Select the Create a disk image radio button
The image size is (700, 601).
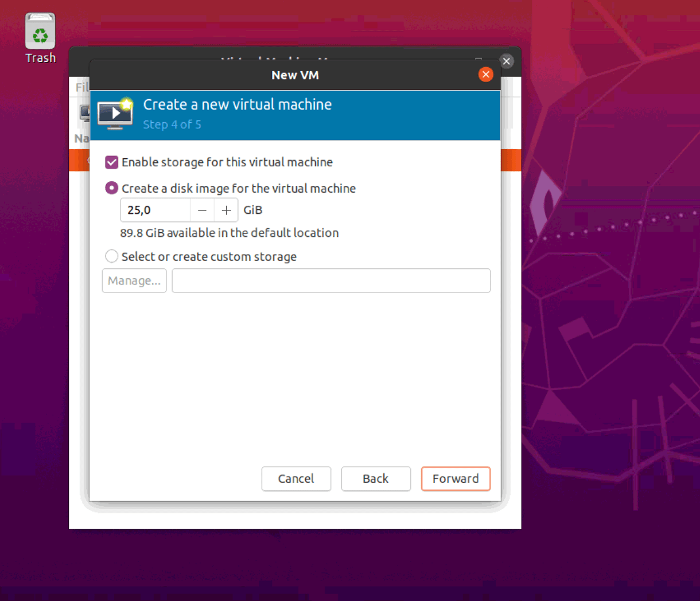[111, 188]
